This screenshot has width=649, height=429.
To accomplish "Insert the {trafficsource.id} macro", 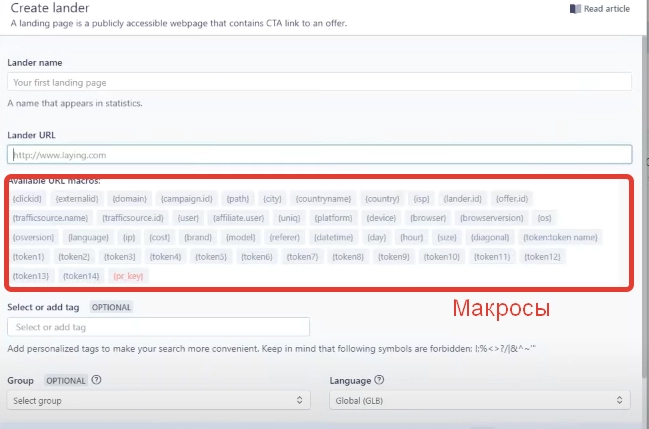I will [133, 218].
